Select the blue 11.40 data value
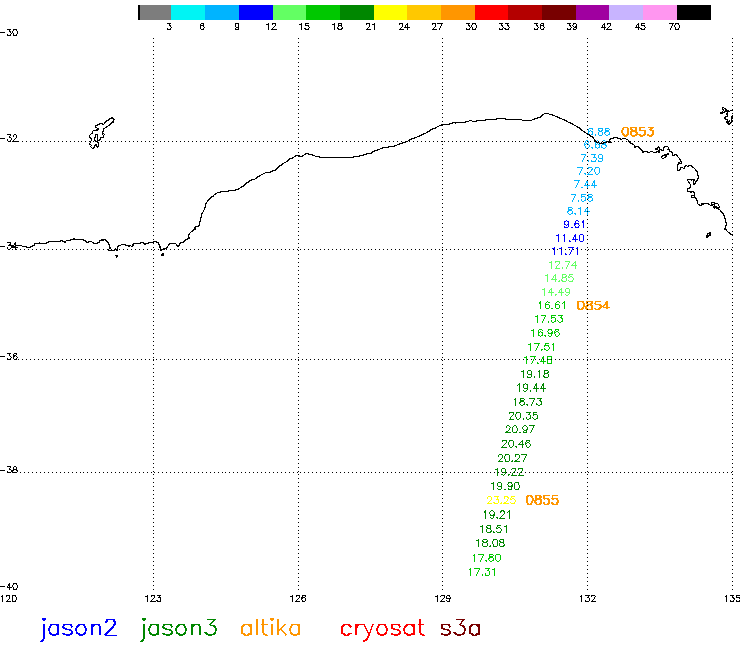This screenshot has height=650, width=740. coord(570,238)
